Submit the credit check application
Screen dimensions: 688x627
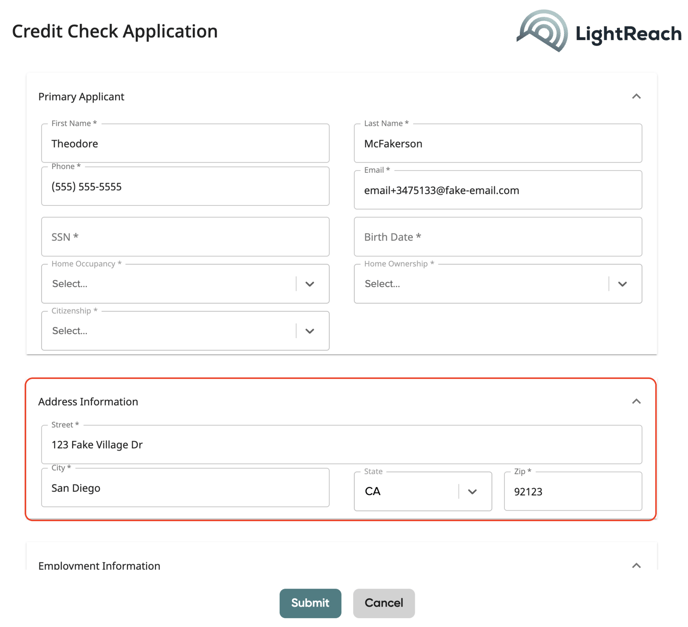click(310, 603)
